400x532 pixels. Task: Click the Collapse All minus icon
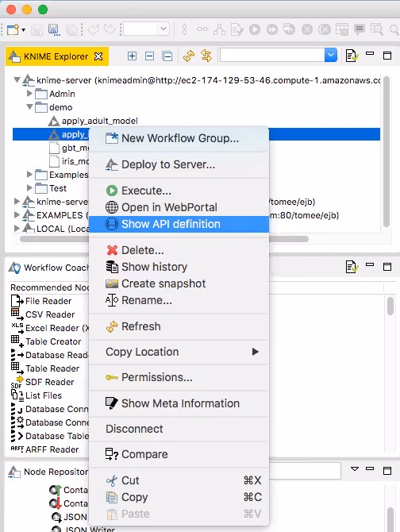[149, 56]
